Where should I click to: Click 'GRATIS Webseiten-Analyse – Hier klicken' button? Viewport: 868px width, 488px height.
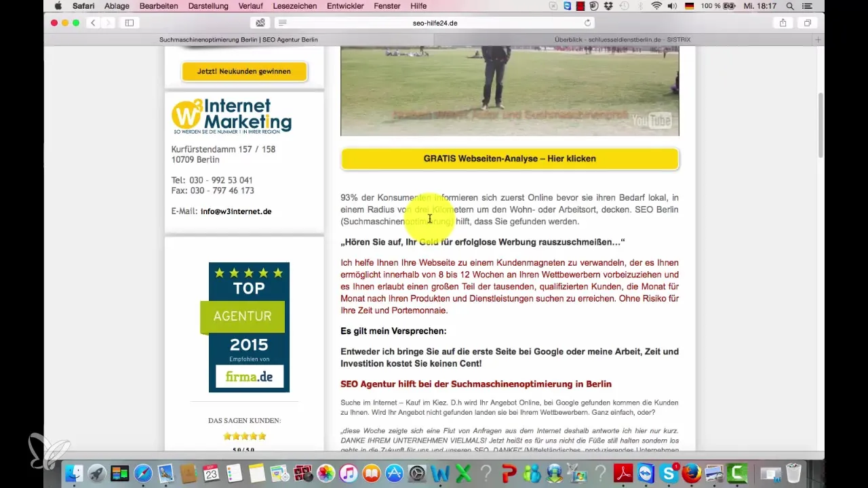(x=510, y=159)
